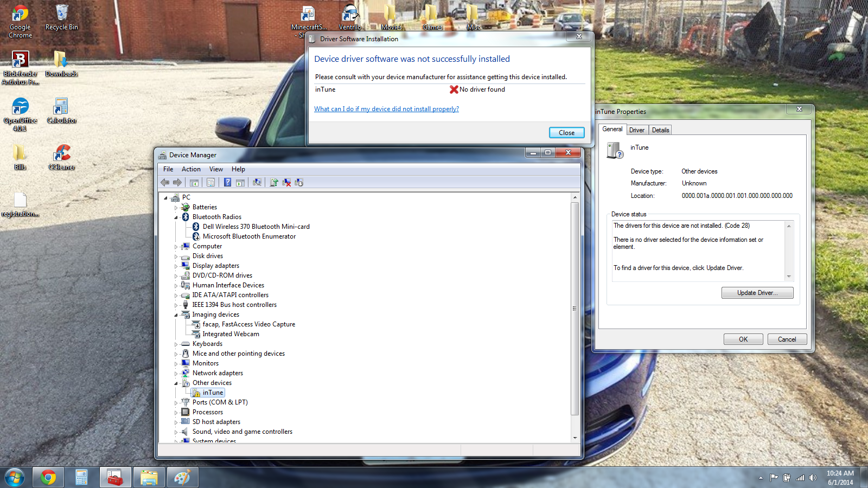Expand the Batteries node

(176, 208)
